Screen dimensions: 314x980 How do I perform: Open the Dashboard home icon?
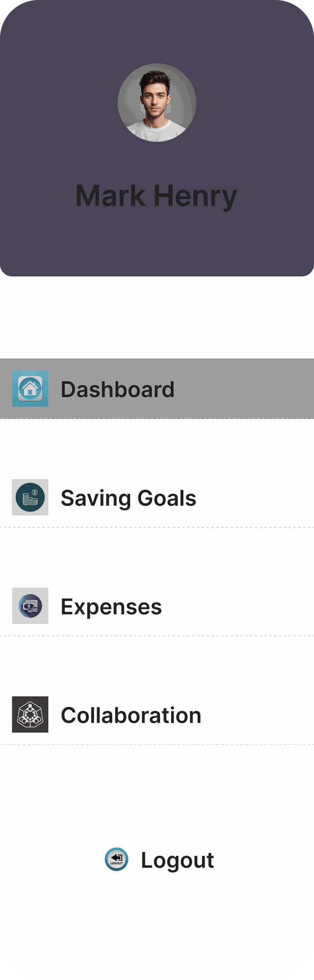point(30,388)
